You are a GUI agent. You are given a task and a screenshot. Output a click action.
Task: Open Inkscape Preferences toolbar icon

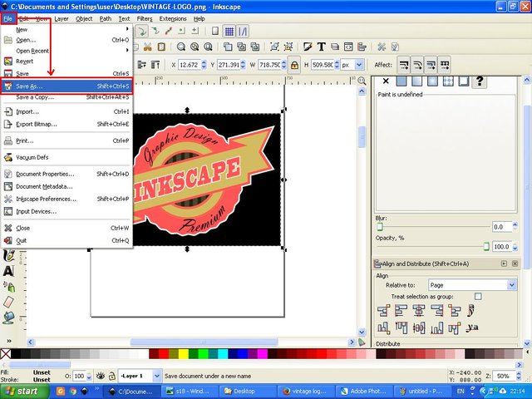[382, 47]
